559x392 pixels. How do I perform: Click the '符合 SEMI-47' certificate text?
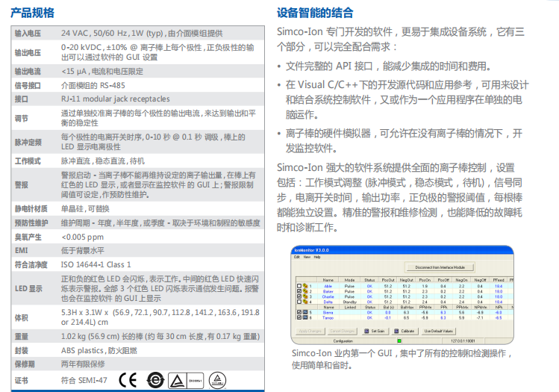[84, 380]
